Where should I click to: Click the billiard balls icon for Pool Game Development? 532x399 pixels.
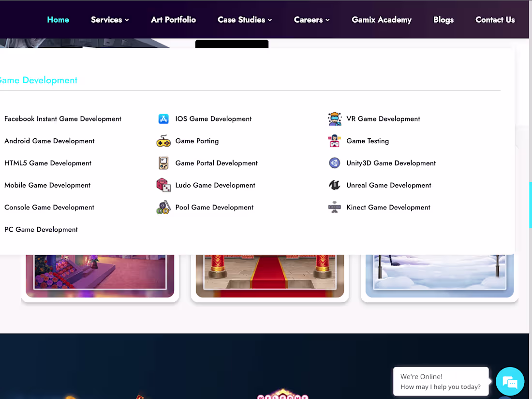coord(163,207)
